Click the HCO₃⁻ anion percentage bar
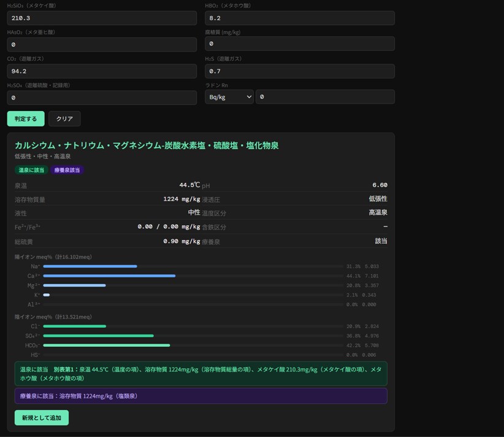 point(193,346)
